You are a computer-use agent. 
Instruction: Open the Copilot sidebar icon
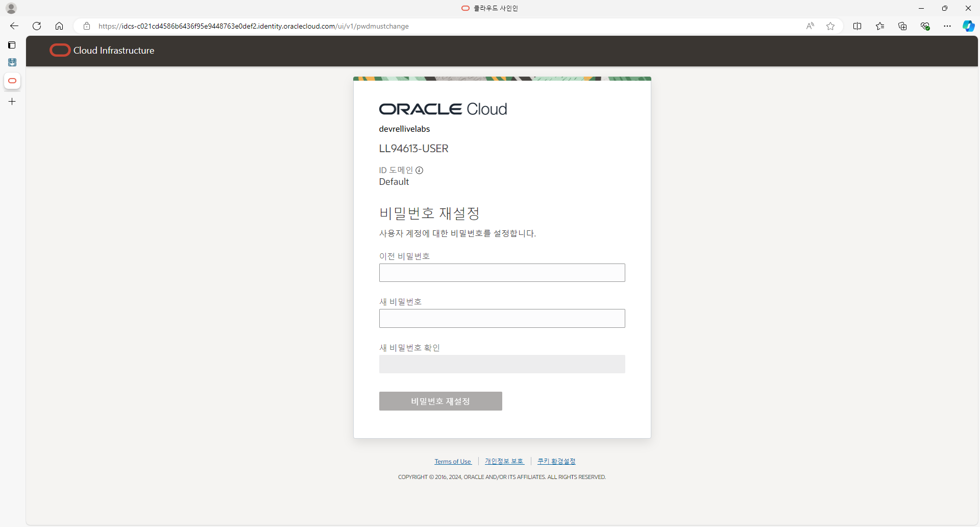[968, 26]
